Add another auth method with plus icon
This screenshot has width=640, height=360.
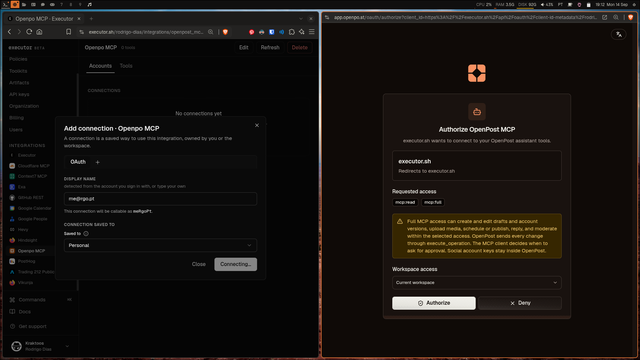98,162
